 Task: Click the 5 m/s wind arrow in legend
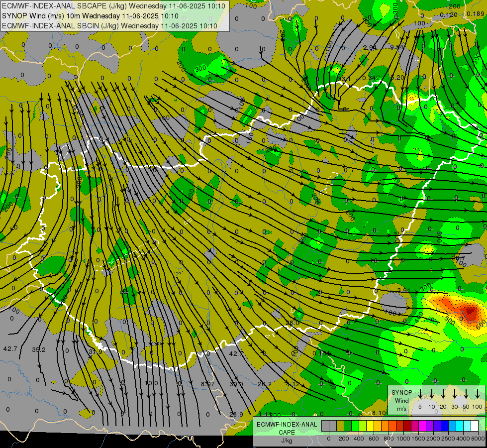(x=420, y=394)
